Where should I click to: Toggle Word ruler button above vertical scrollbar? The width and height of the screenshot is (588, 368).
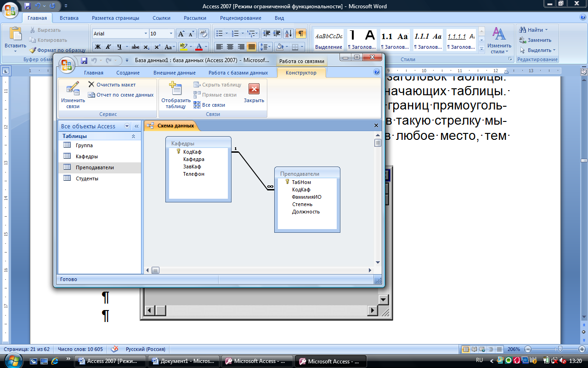pos(583,72)
